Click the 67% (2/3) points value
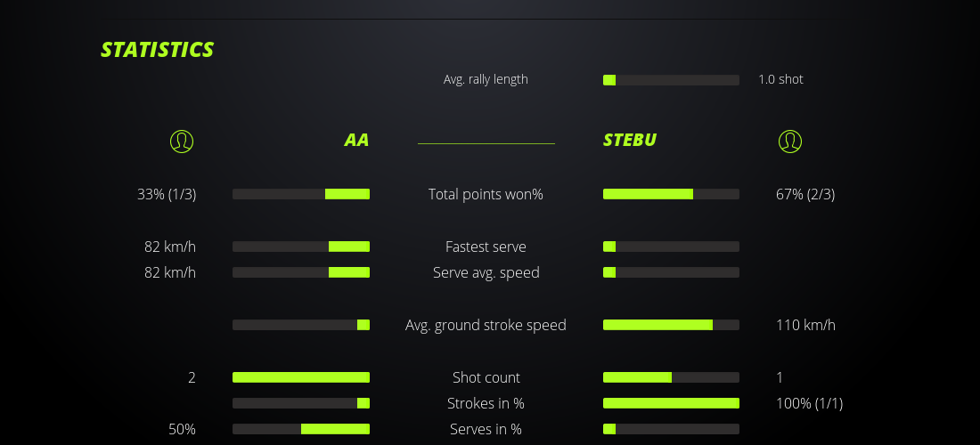Image resolution: width=980 pixels, height=445 pixels. pos(805,194)
